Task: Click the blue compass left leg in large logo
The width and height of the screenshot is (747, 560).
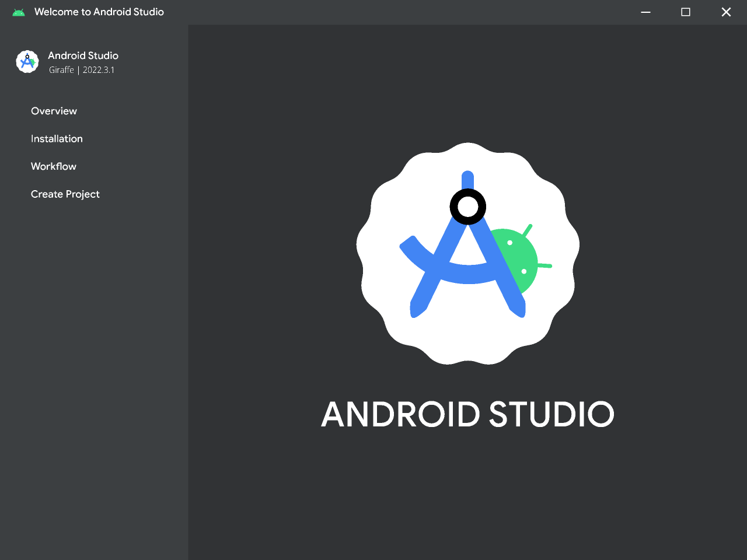Action: tap(429, 286)
